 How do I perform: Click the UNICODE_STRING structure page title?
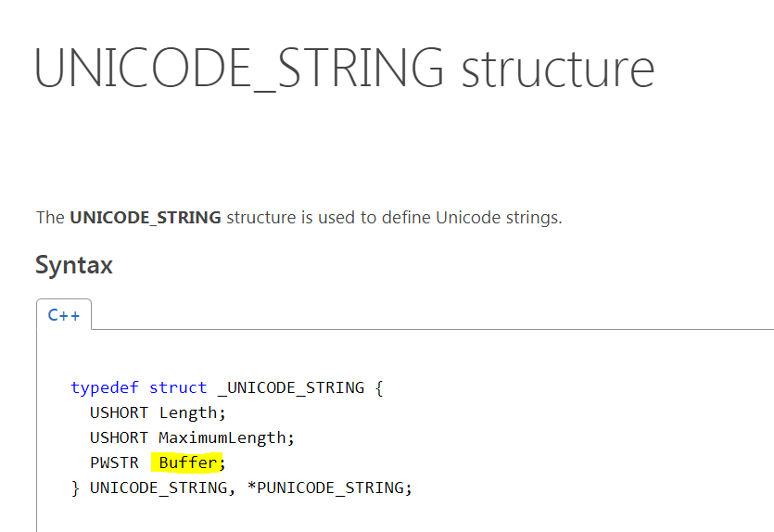coord(344,69)
